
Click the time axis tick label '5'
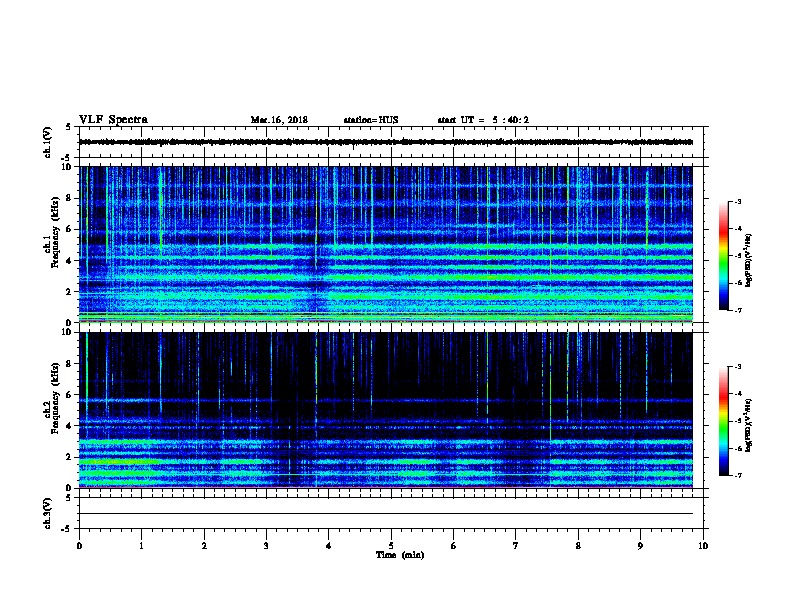point(391,545)
